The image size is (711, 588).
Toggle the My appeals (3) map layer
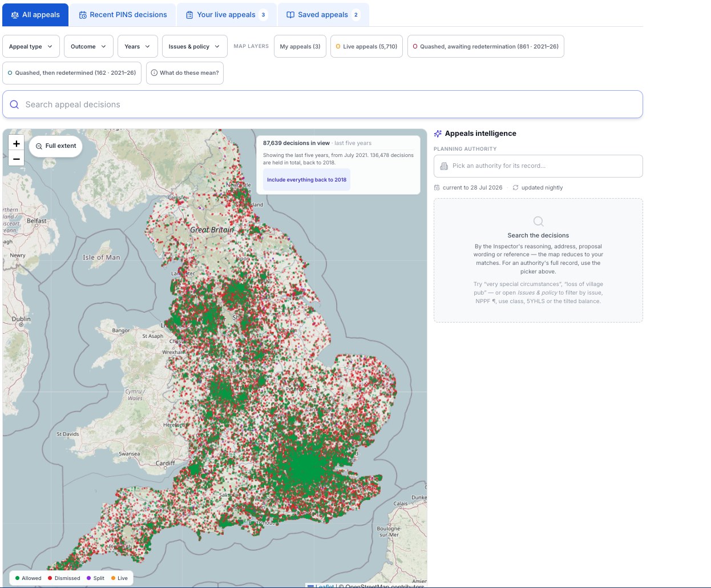300,46
